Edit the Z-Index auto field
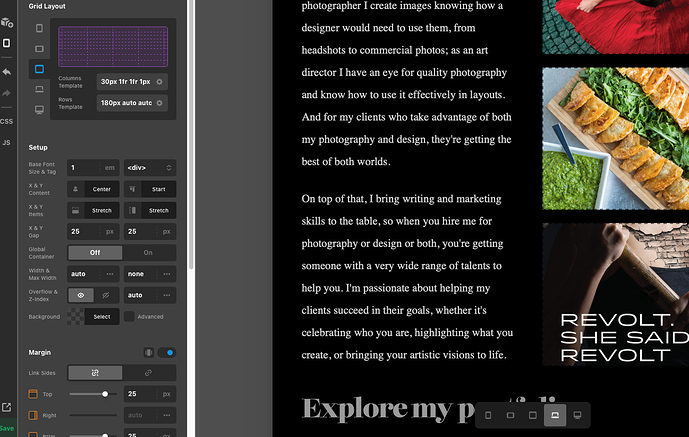689x437 pixels. click(x=140, y=295)
